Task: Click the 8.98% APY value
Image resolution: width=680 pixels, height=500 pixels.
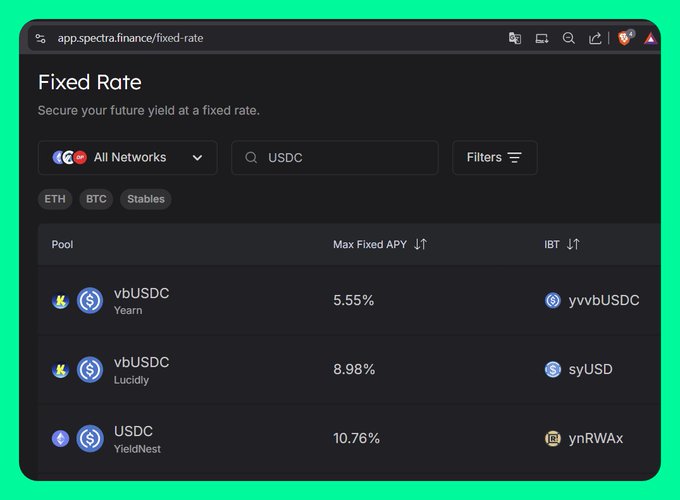Action: 354,369
